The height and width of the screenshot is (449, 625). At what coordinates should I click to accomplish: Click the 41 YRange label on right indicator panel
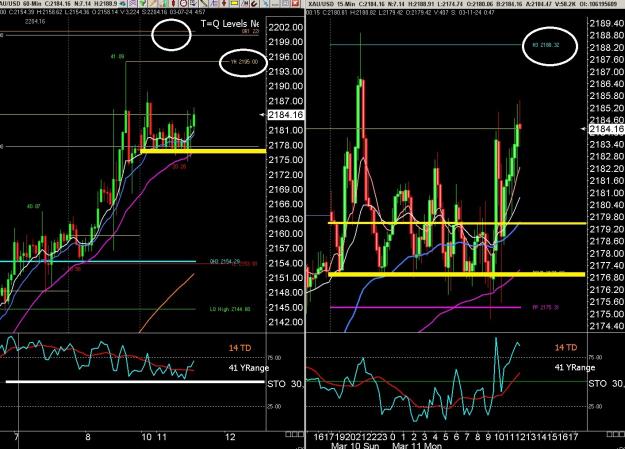[575, 367]
